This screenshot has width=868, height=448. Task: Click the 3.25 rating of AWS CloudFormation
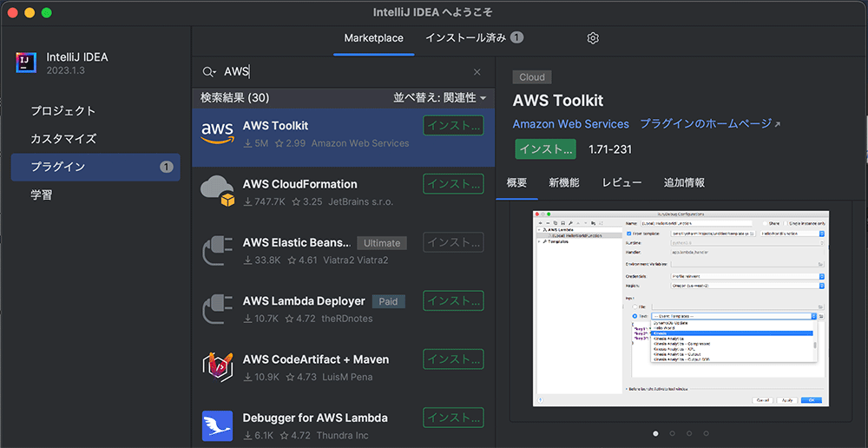tap(306, 201)
